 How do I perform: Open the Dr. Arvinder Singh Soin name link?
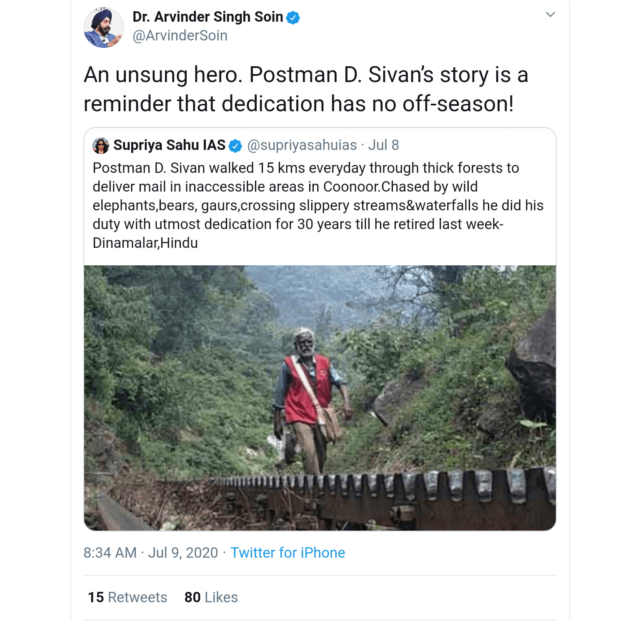point(207,17)
